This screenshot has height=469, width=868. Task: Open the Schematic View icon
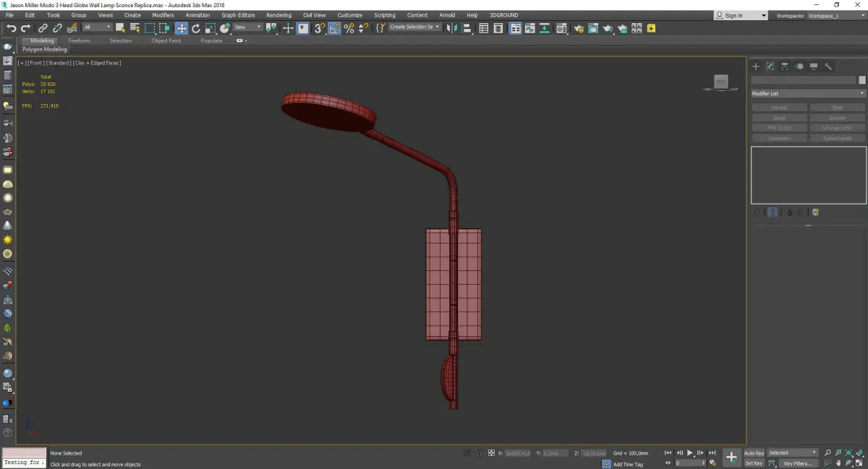point(543,28)
